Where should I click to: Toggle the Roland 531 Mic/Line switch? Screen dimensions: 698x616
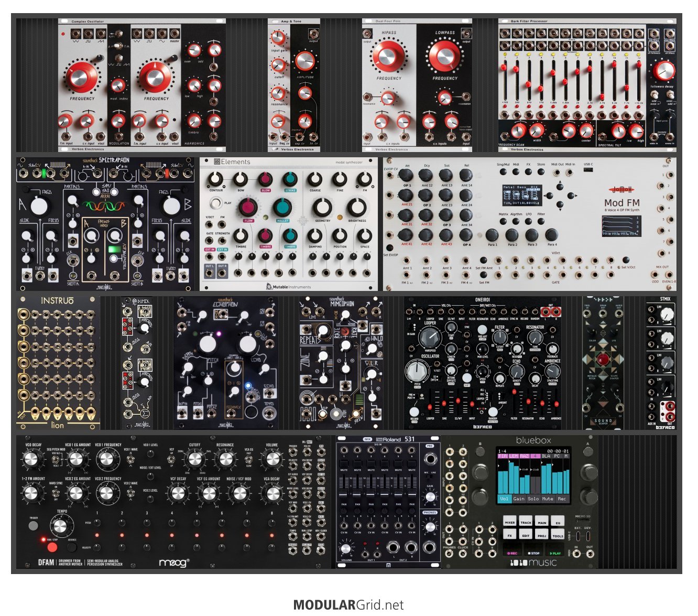pos(430,476)
